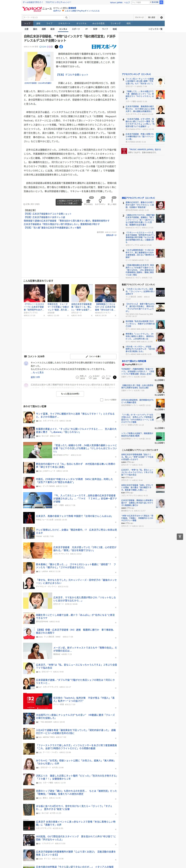The height and width of the screenshot is (868, 186).
Task: Open the IT category
Action: [86, 29]
